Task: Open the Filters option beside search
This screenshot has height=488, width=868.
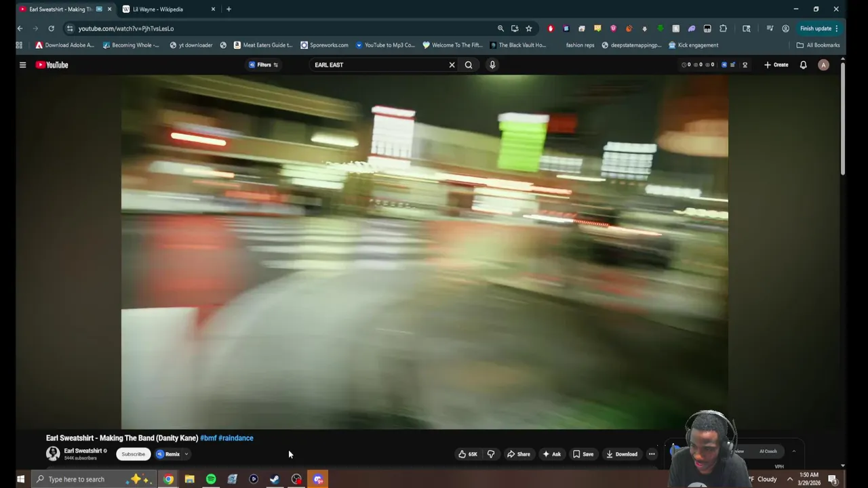Action: tap(264, 65)
